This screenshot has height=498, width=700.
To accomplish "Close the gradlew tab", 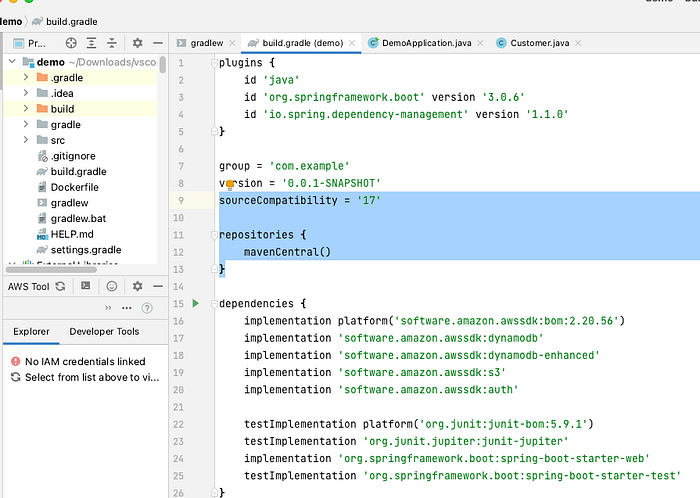I will [232, 43].
